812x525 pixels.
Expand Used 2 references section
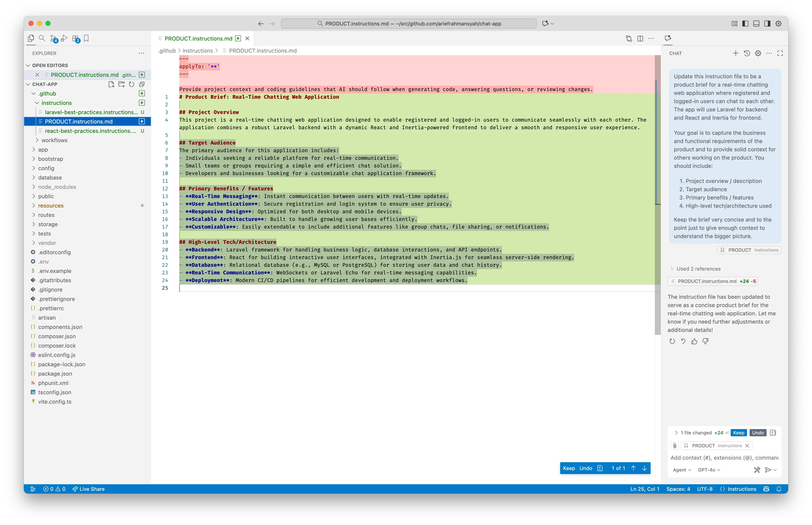[698, 269]
